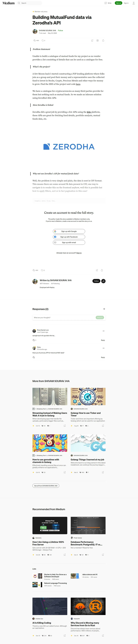This screenshot has width=138, height=644.
Task: Click Sign up with Google
Action: click(69, 231)
